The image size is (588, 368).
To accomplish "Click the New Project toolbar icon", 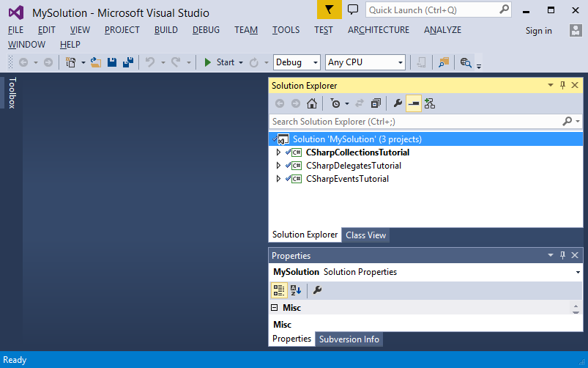I will tap(70, 62).
